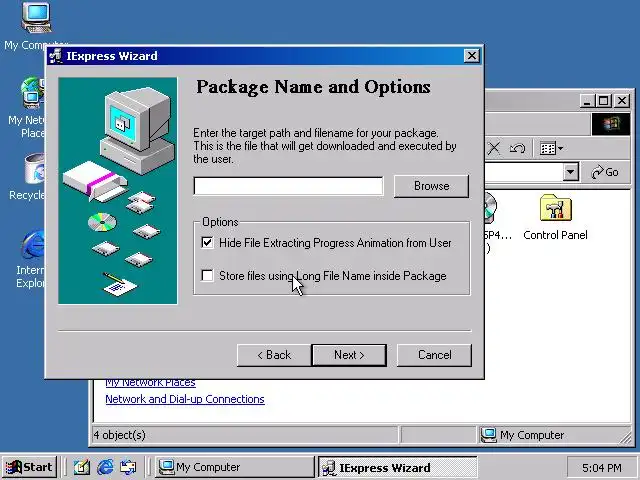Viewport: 640px width, 480px height.
Task: Open the Start menu
Action: [29, 467]
